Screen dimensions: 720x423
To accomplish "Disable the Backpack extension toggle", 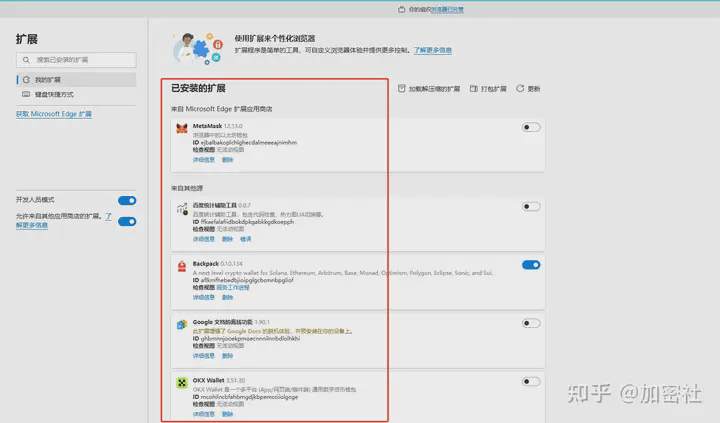I will pyautogui.click(x=531, y=265).
